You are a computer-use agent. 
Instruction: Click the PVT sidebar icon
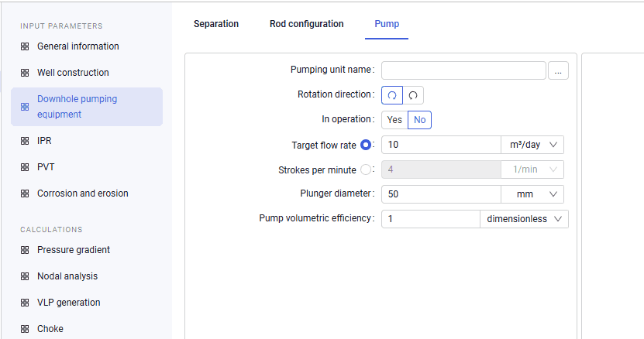(25, 167)
